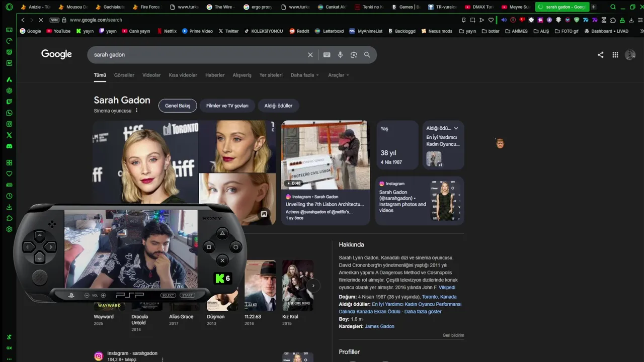Screen dimensions: 644x362
Task: Open sidebar bookmarks heart icon
Action: [x=9, y=174]
